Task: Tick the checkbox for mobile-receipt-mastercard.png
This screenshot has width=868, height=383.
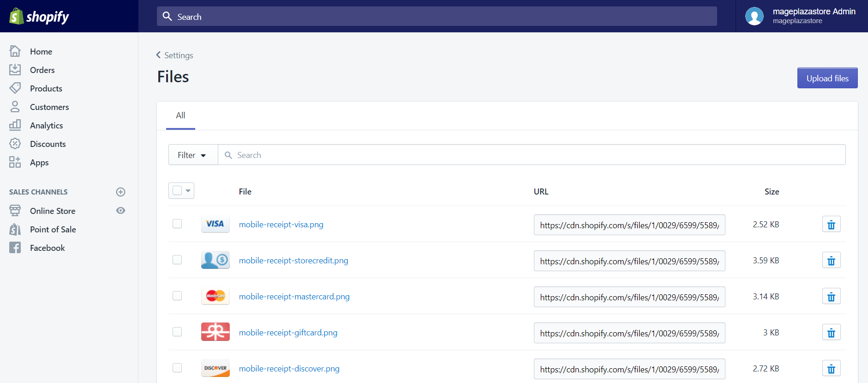Action: pyautogui.click(x=177, y=296)
